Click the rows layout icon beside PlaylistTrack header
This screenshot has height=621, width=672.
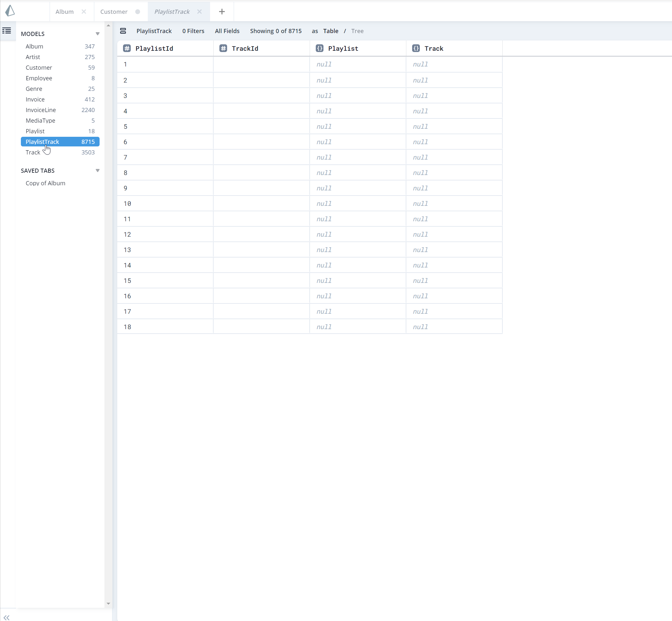pos(123,31)
